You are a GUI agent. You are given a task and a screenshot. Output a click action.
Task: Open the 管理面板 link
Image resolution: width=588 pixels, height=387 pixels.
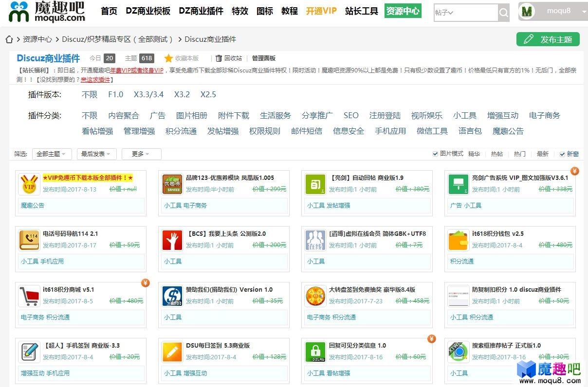click(264, 58)
